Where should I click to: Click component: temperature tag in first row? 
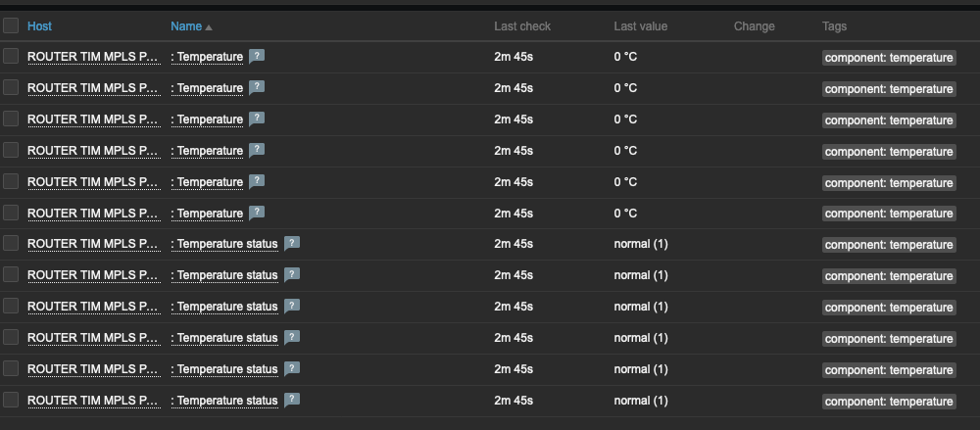(x=889, y=58)
